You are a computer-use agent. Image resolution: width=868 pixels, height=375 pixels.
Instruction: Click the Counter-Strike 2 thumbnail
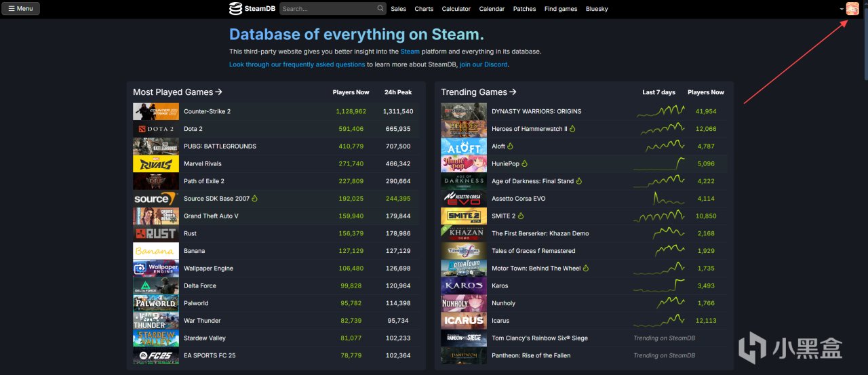point(156,111)
